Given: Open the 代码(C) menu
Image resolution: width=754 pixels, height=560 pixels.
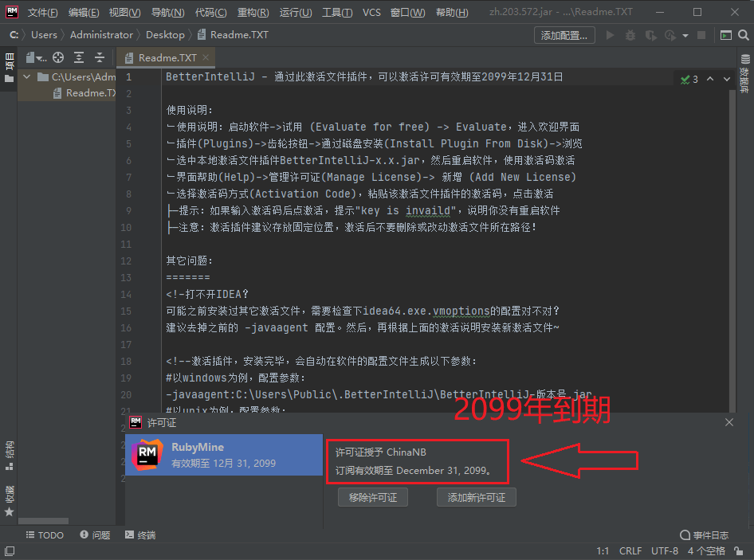Looking at the screenshot, I should coord(210,13).
